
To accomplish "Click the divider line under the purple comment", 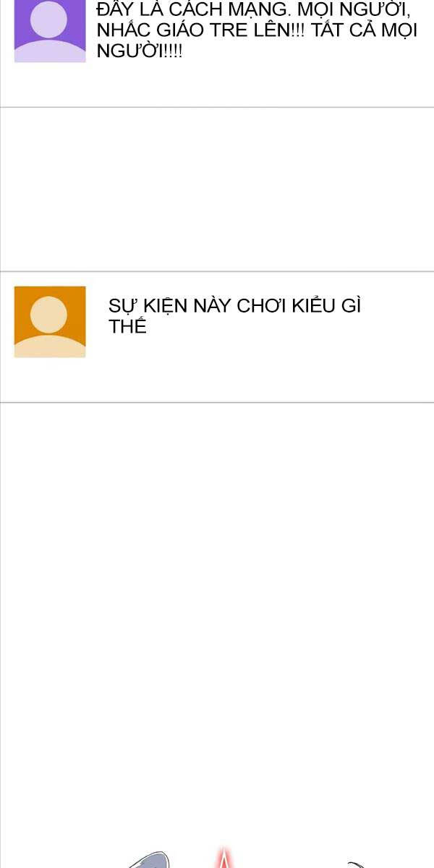I will click(217, 107).
